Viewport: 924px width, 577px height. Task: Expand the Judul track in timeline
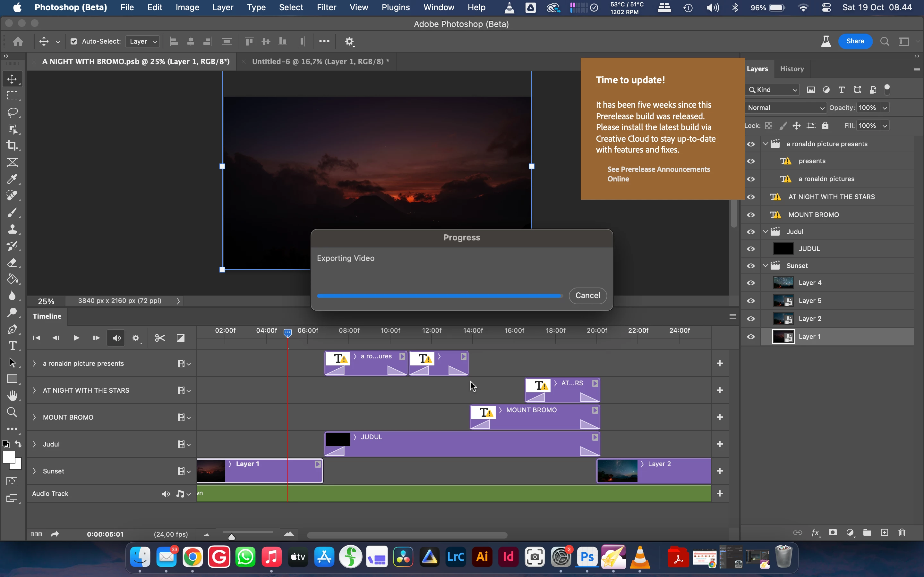pyautogui.click(x=34, y=444)
